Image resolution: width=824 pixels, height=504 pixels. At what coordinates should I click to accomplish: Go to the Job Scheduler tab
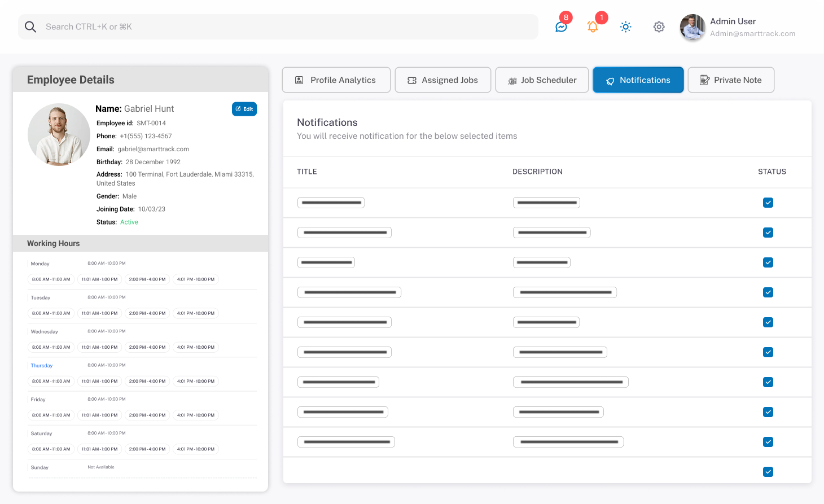[x=542, y=80]
